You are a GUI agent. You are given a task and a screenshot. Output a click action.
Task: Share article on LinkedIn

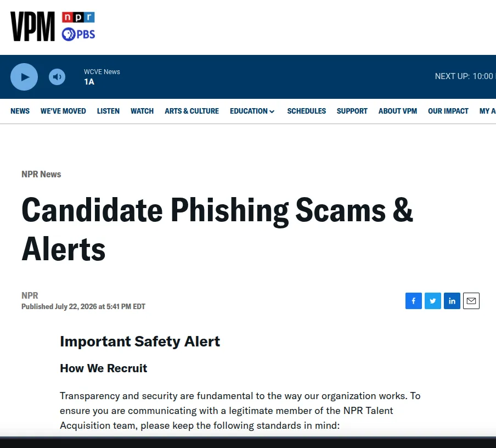(x=452, y=301)
